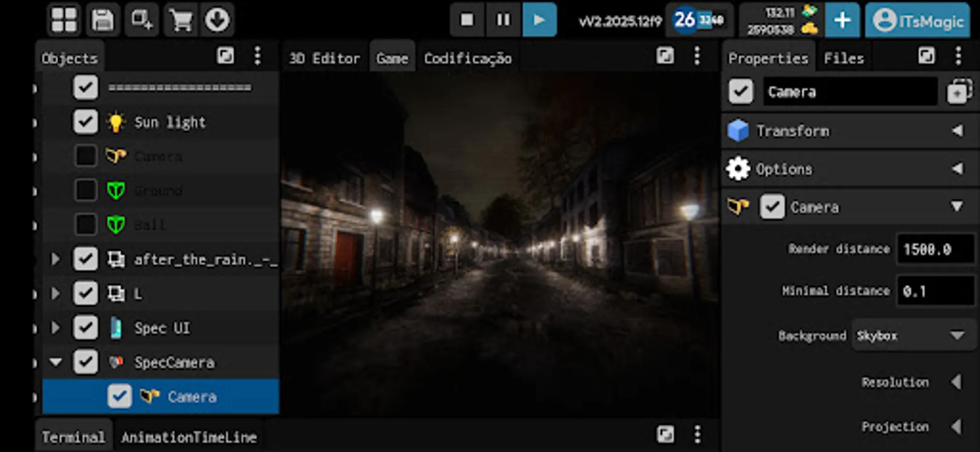980x452 pixels.
Task: Open the Background Skybox dropdown
Action: point(912,335)
